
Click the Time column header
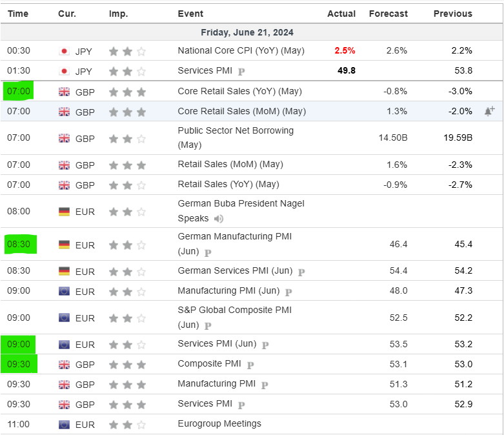click(18, 14)
